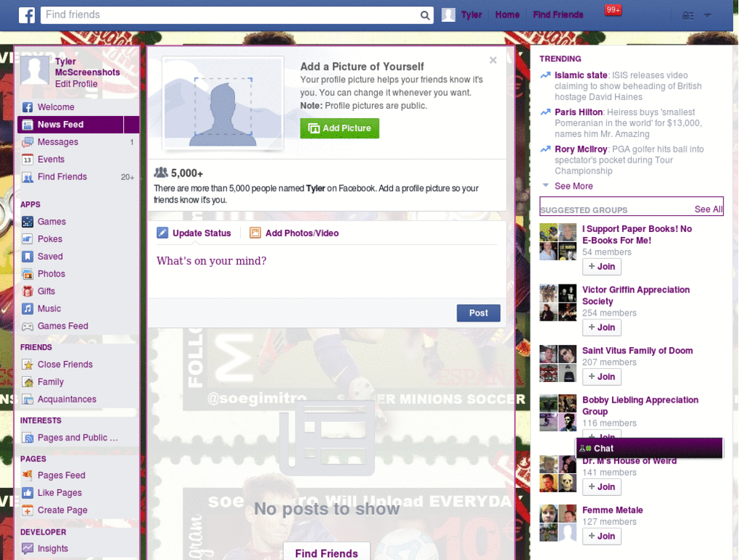Click the Acquaintances icon
Viewport: 747px width, 560px height.
[x=28, y=400]
